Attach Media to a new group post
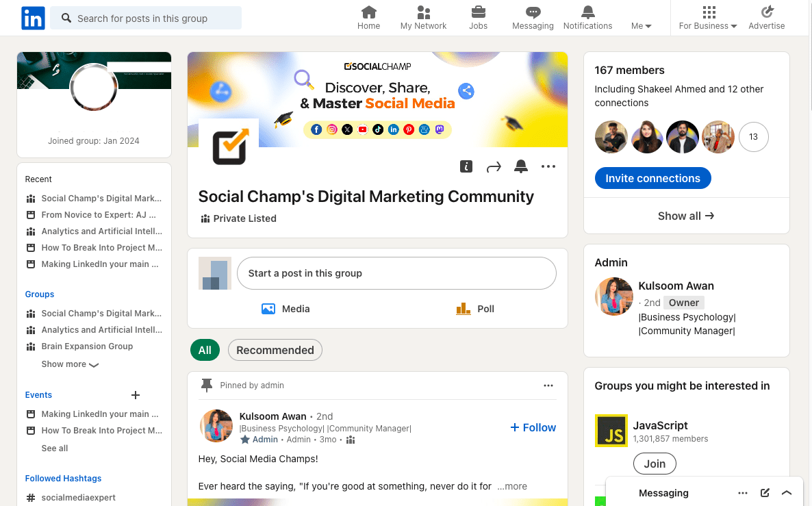This screenshot has width=812, height=506. point(285,309)
